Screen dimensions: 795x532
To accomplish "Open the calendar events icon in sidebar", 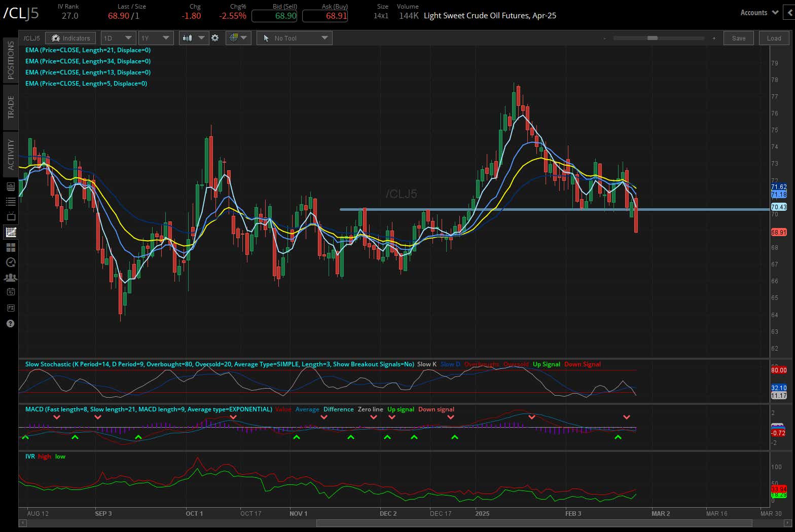I will pos(11,292).
